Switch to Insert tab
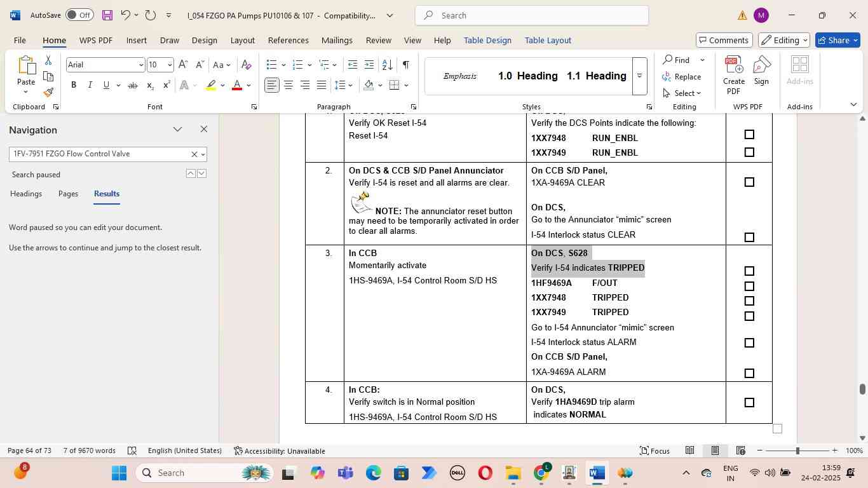868x488 pixels. click(137, 40)
